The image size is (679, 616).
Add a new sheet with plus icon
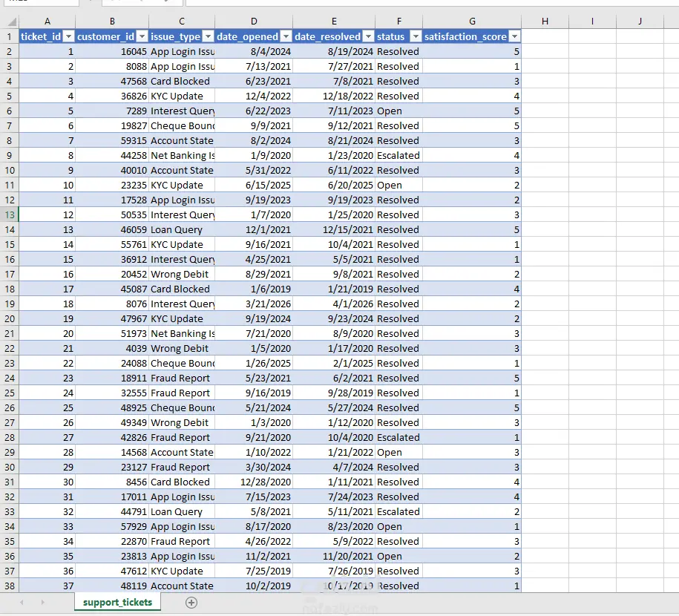tap(191, 603)
